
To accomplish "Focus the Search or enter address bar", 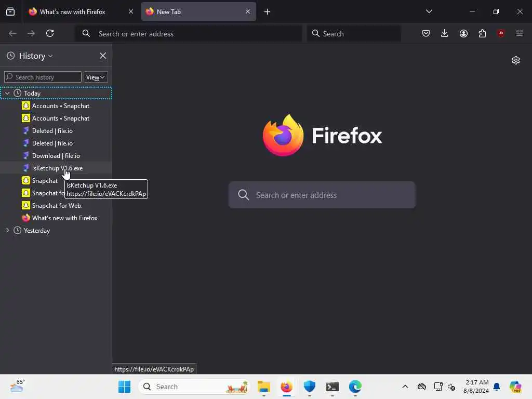I will [x=189, y=34].
